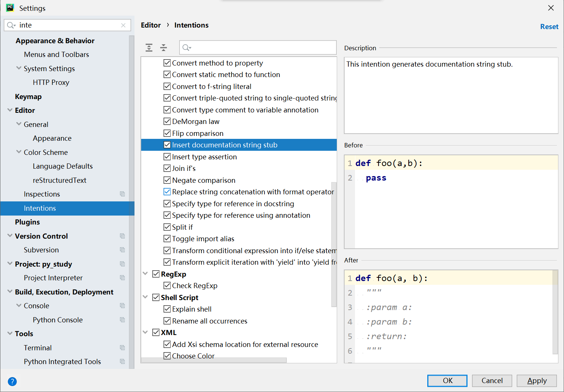Click the Reset link

click(x=549, y=26)
